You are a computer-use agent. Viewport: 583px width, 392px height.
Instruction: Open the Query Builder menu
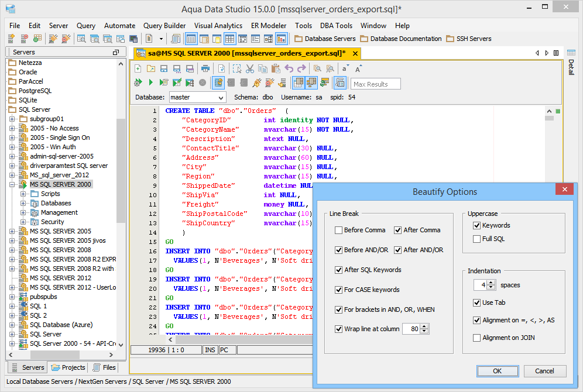tap(164, 26)
